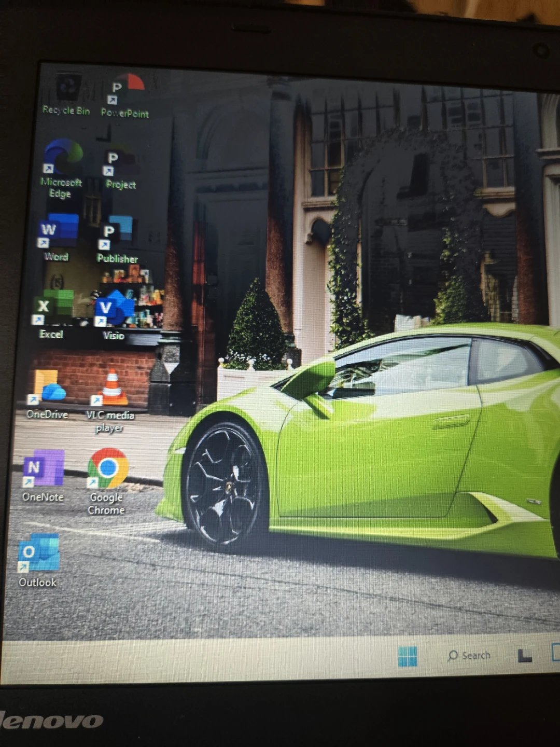This screenshot has height=747, width=560.
Task: Click the taskbar Search box
Action: pyautogui.click(x=469, y=656)
